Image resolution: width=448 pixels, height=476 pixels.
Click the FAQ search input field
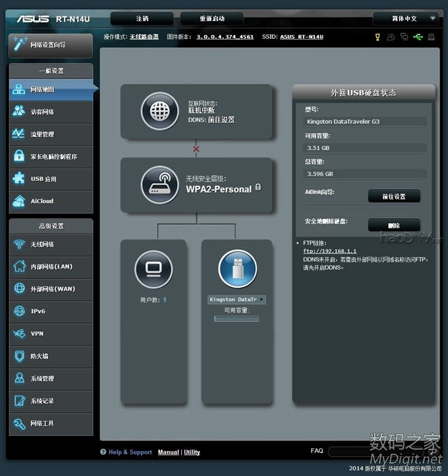pyautogui.click(x=382, y=452)
